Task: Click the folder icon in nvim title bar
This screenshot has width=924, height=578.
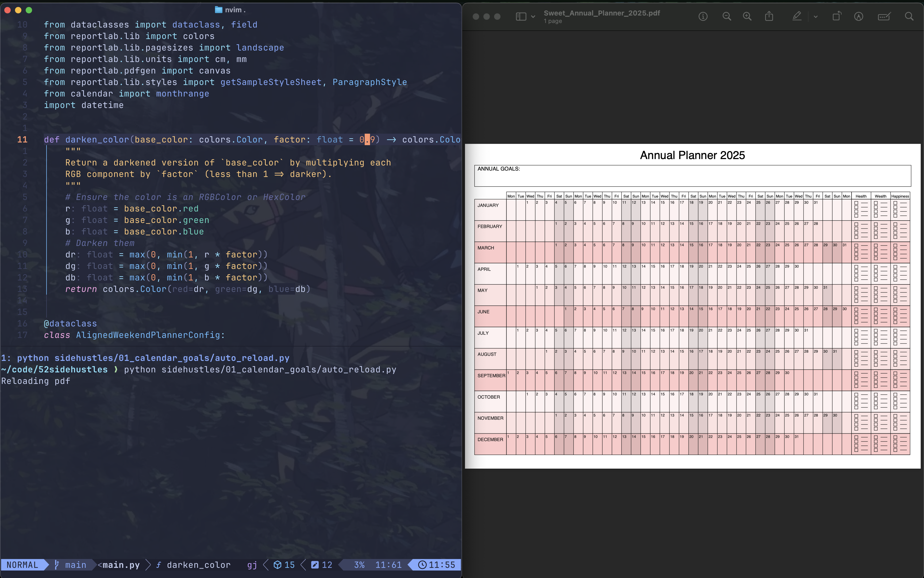Action: pos(219,10)
